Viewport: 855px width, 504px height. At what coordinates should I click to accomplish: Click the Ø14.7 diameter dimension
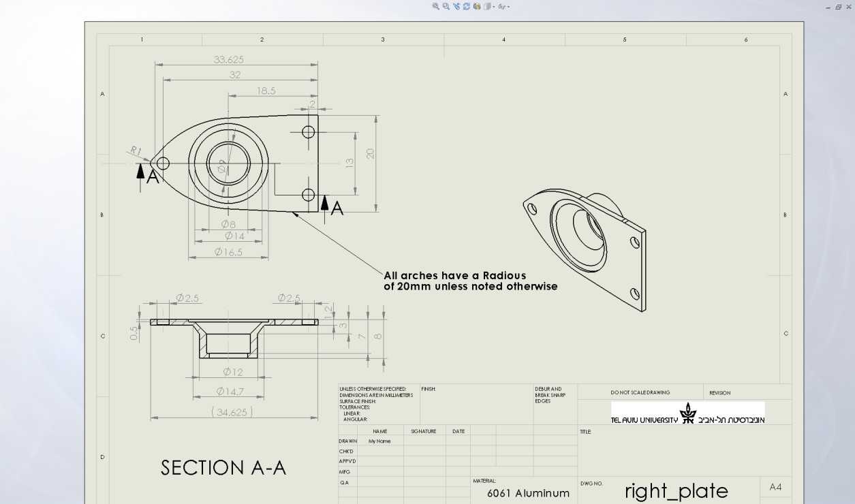tap(230, 391)
